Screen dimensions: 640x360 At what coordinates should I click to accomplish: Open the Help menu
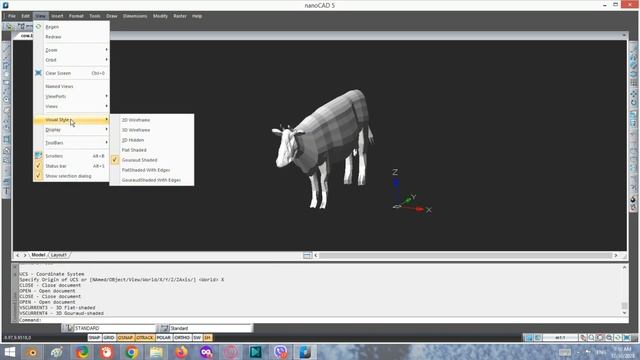coord(197,16)
